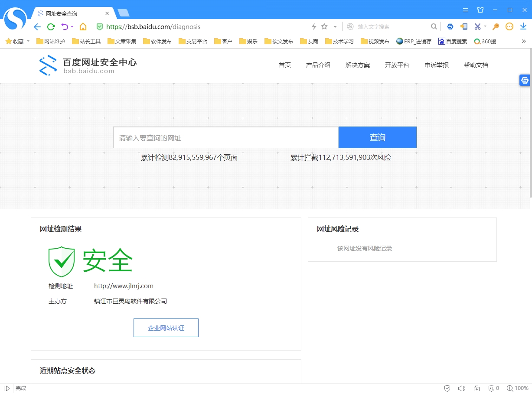The height and width of the screenshot is (393, 532).
Task: Open the password manager key icon
Action: (x=496, y=26)
